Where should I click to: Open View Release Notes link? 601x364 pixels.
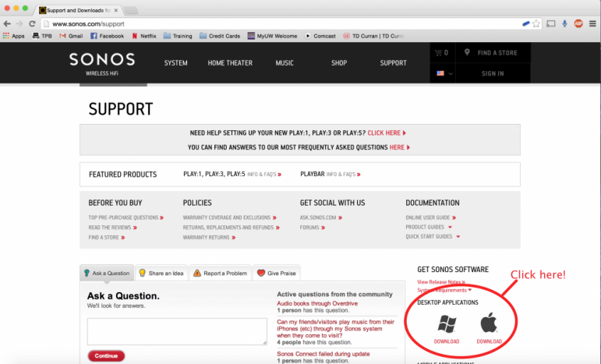point(441,282)
